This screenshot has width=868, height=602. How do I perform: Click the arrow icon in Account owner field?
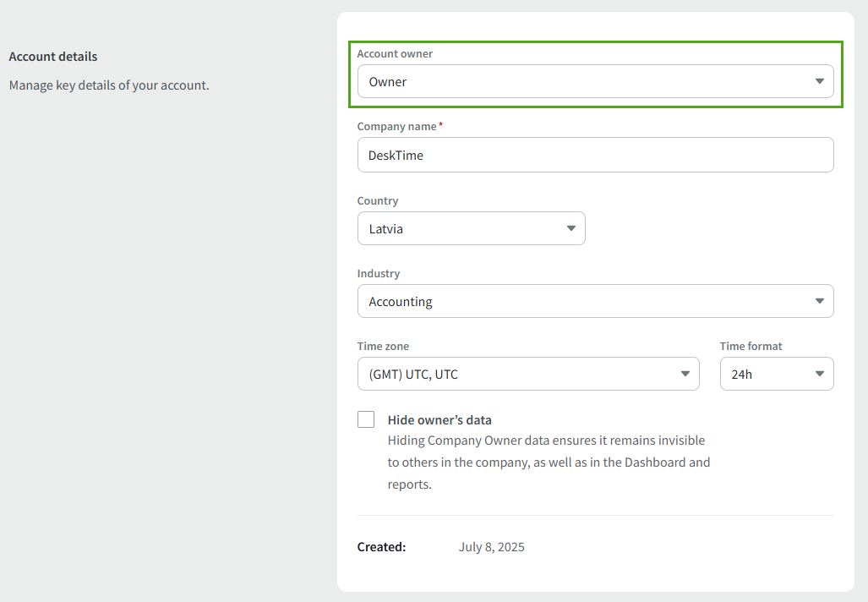click(x=819, y=82)
